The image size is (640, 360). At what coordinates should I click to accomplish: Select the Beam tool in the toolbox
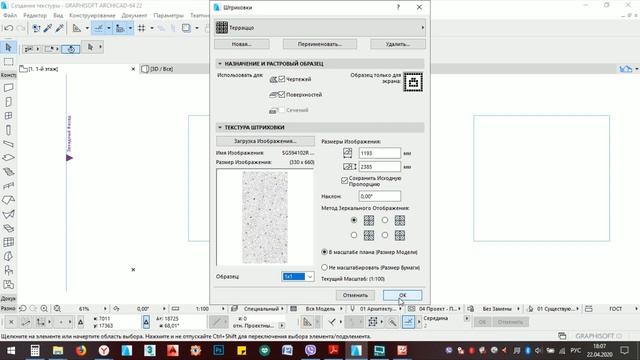(x=8, y=144)
